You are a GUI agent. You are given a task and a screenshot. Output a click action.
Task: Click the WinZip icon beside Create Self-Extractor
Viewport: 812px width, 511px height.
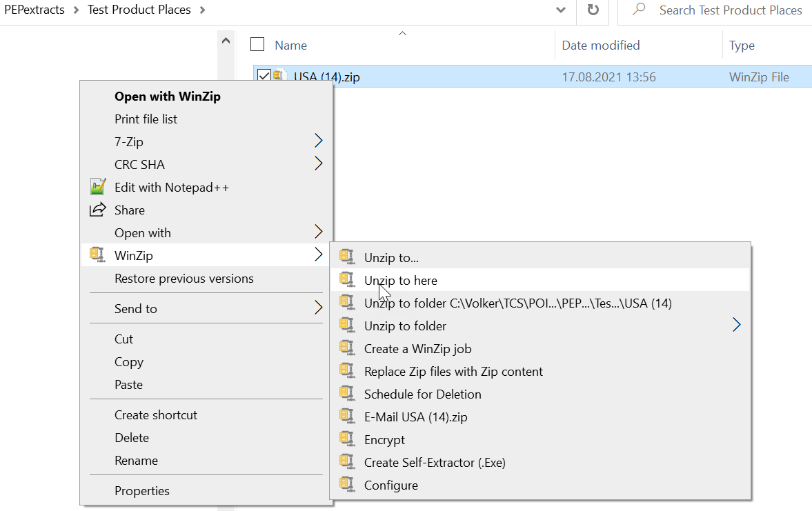tap(347, 462)
